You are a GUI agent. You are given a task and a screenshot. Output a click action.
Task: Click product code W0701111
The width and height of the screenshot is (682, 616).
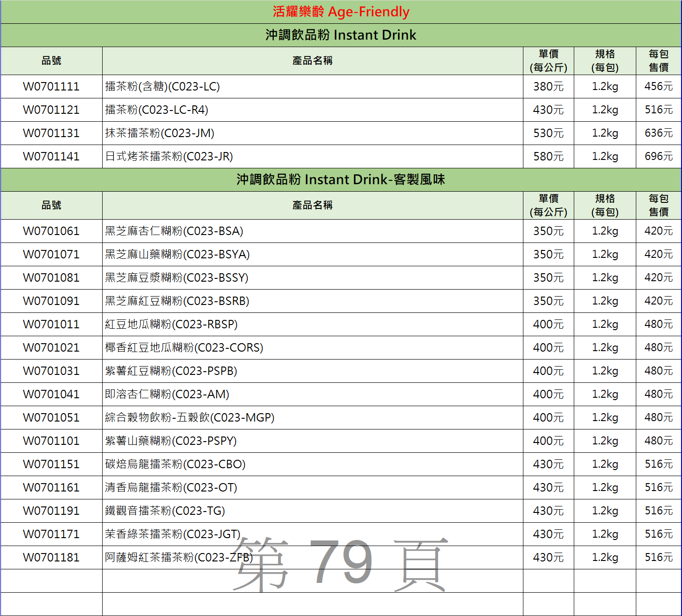coord(51,87)
